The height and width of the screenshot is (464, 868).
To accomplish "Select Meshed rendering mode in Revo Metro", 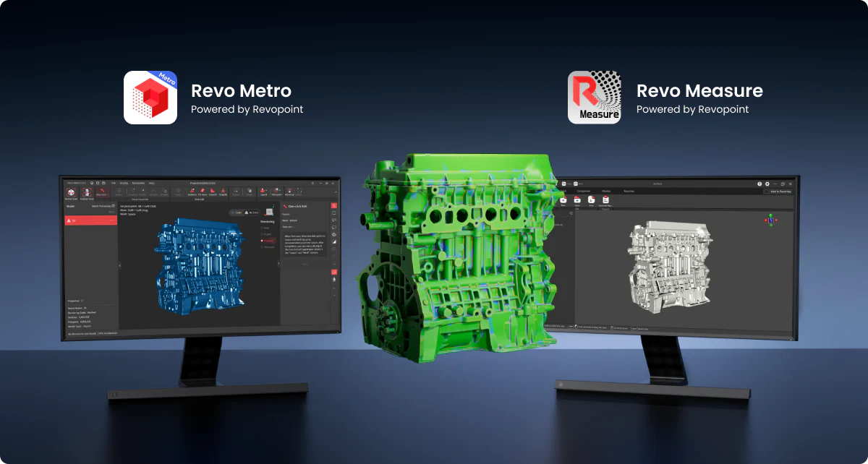I will (268, 241).
